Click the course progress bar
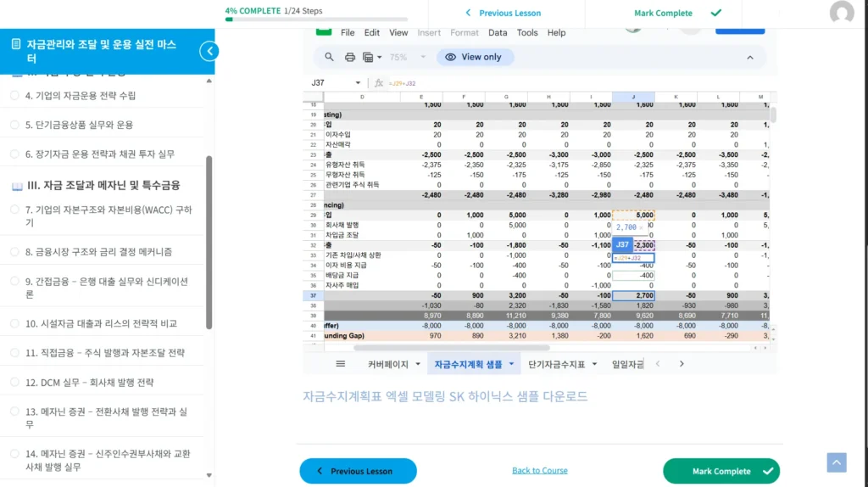 316,20
